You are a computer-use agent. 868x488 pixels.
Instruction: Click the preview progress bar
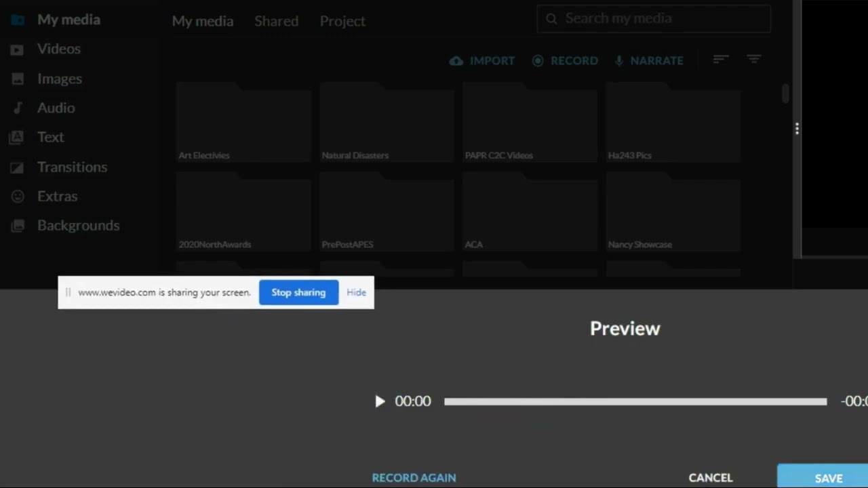tap(635, 401)
